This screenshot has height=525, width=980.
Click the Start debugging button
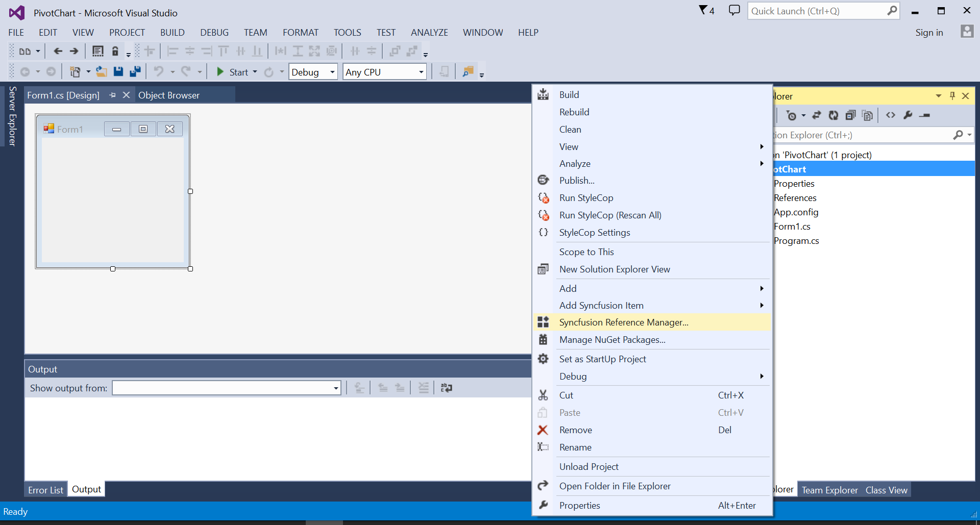point(232,72)
